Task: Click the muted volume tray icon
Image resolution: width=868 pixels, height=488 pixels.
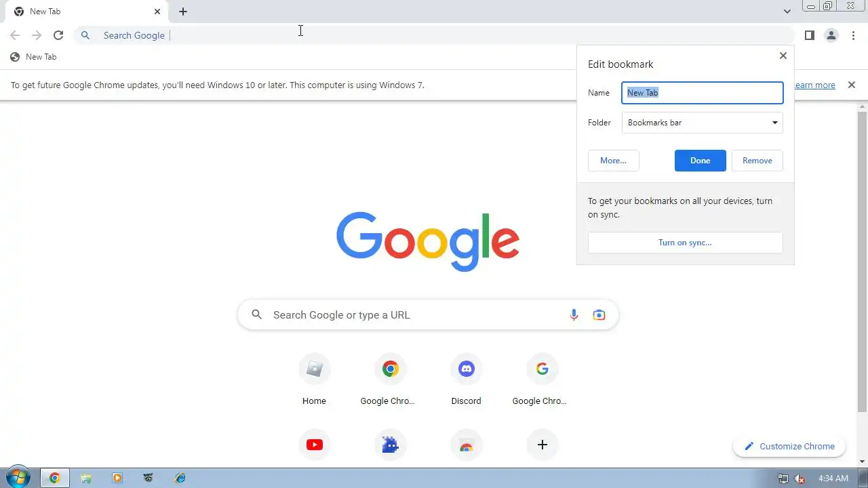Action: click(800, 479)
